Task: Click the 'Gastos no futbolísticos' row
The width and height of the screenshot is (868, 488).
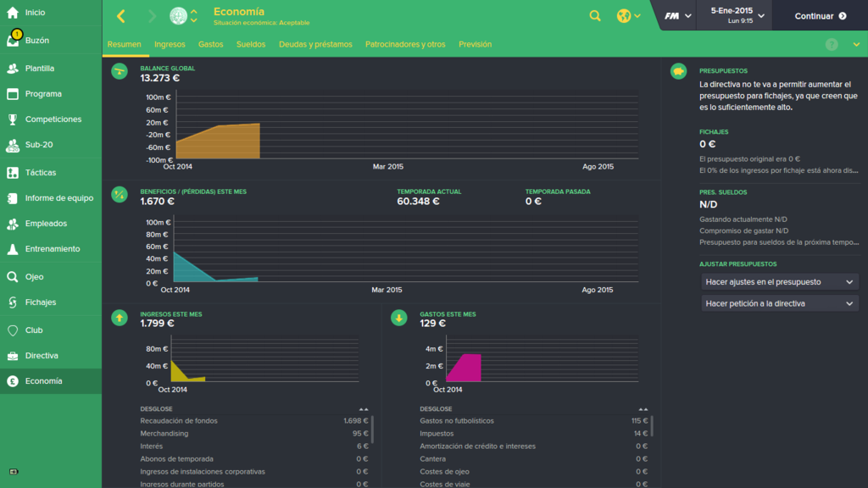Action: click(x=534, y=421)
